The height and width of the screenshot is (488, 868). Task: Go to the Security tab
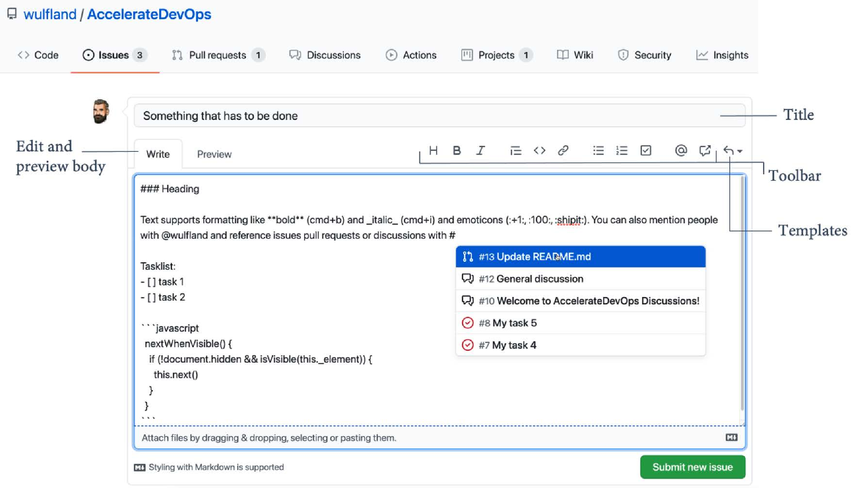pos(644,55)
